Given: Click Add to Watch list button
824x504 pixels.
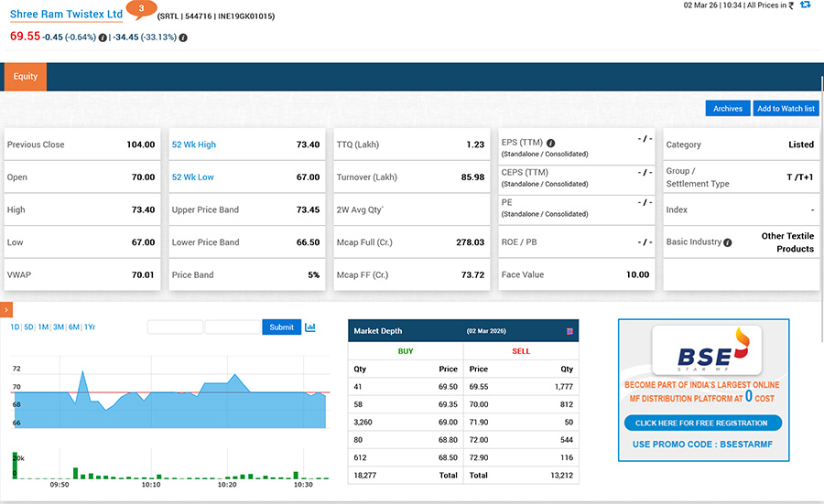Looking at the screenshot, I should (x=786, y=109).
